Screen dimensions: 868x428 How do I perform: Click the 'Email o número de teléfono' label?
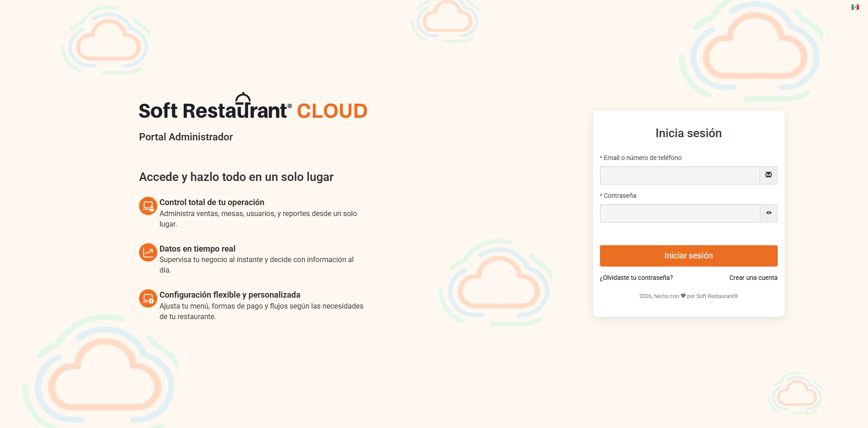[x=641, y=158]
